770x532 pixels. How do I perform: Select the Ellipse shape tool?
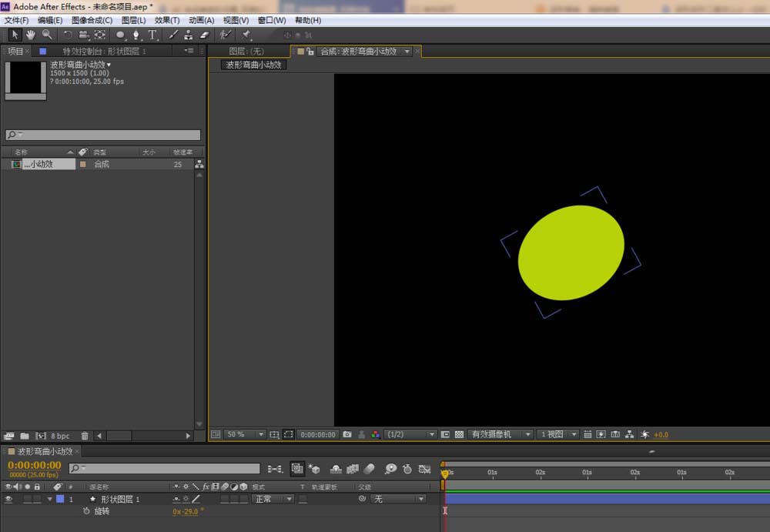click(120, 35)
